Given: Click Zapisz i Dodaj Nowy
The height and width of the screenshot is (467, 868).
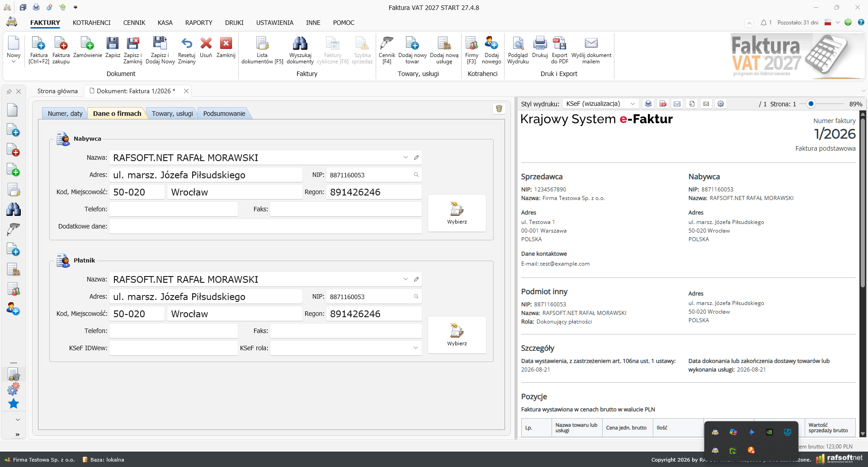Looking at the screenshot, I should 160,50.
